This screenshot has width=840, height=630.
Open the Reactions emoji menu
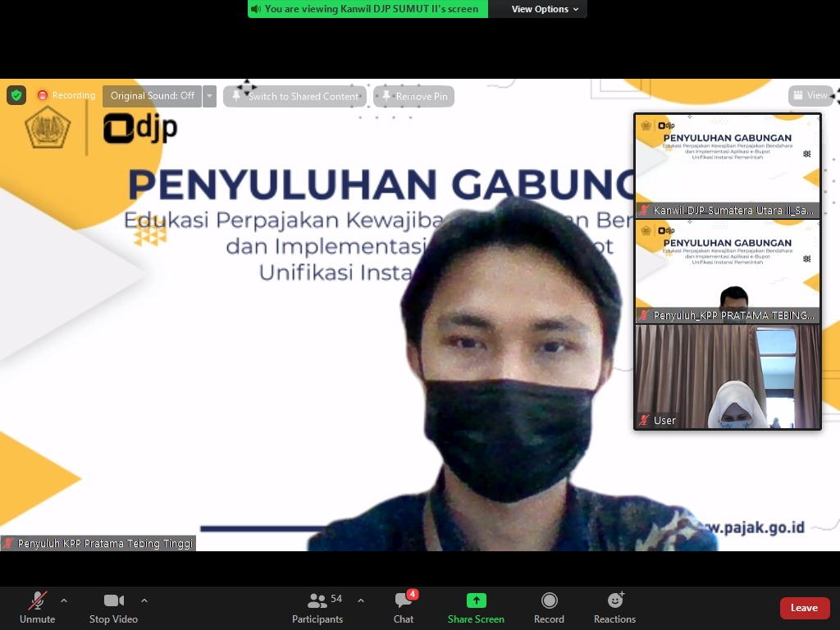(614, 607)
